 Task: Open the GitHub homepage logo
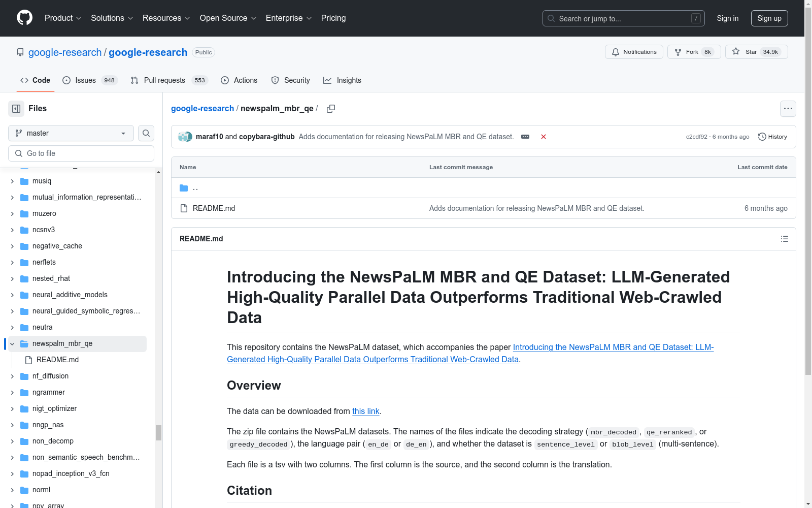click(24, 18)
